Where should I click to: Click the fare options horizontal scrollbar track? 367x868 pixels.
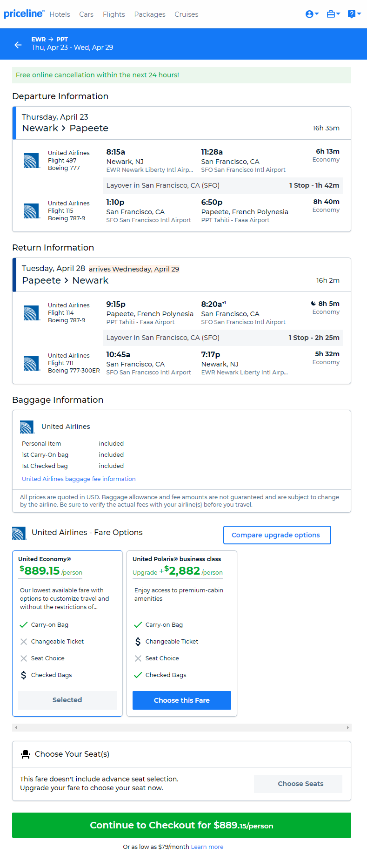click(x=181, y=727)
